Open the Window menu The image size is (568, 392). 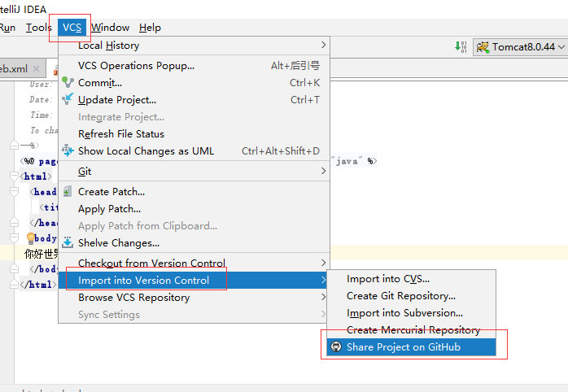click(x=110, y=28)
